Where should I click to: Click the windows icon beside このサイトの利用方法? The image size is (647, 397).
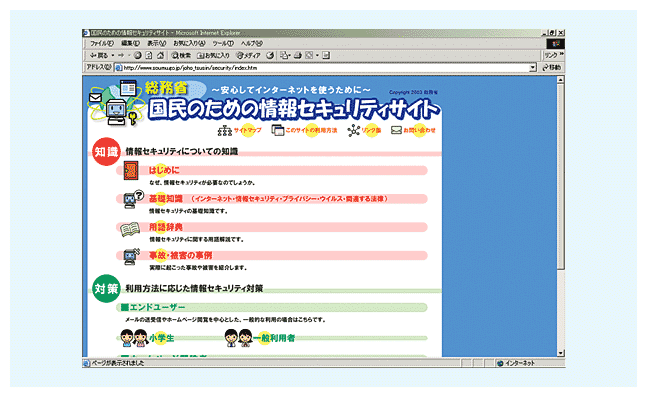(x=278, y=130)
